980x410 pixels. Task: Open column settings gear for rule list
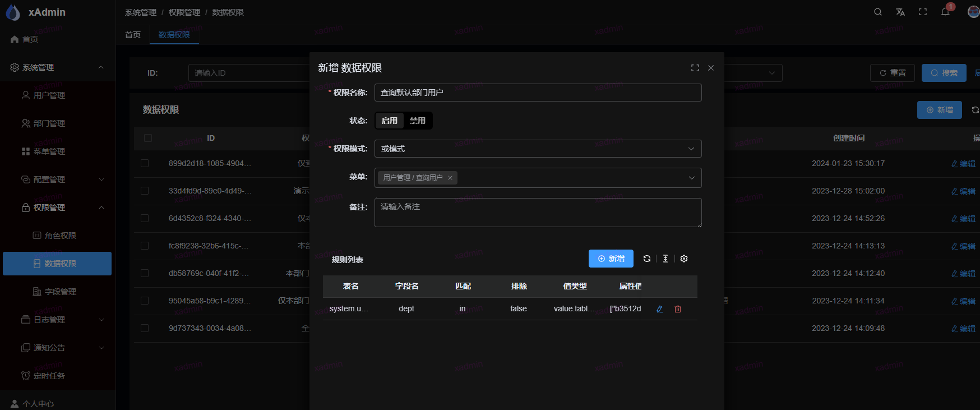click(x=684, y=259)
